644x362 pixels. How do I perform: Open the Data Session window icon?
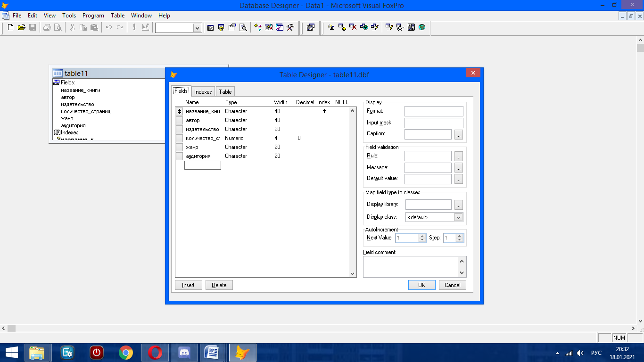point(221,27)
